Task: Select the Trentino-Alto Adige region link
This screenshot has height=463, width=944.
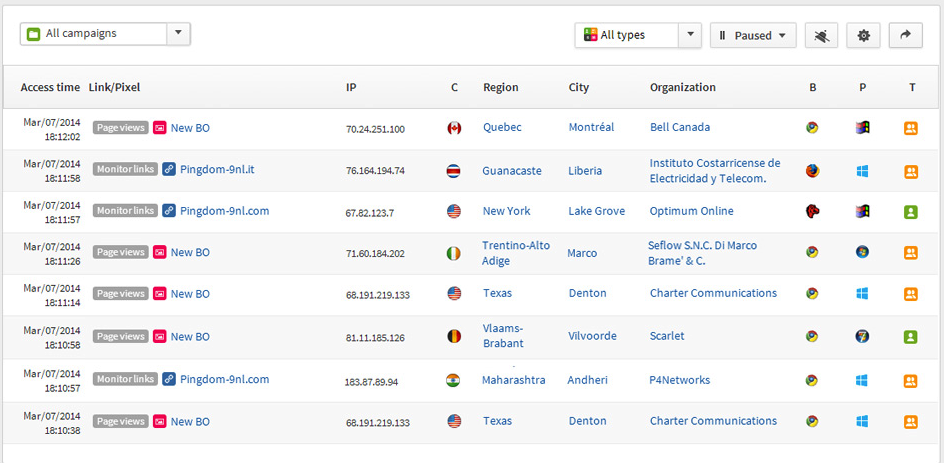Action: [516, 253]
